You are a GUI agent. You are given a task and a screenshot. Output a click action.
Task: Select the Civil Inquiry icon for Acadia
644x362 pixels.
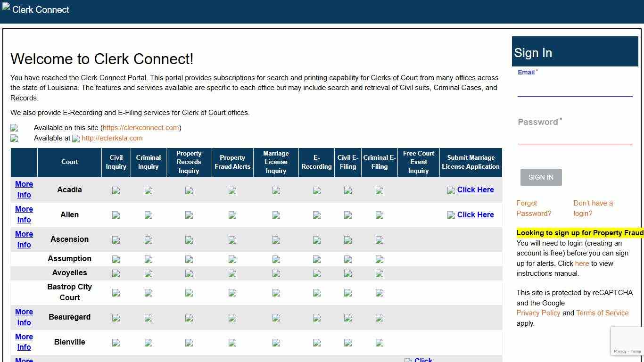point(116,190)
